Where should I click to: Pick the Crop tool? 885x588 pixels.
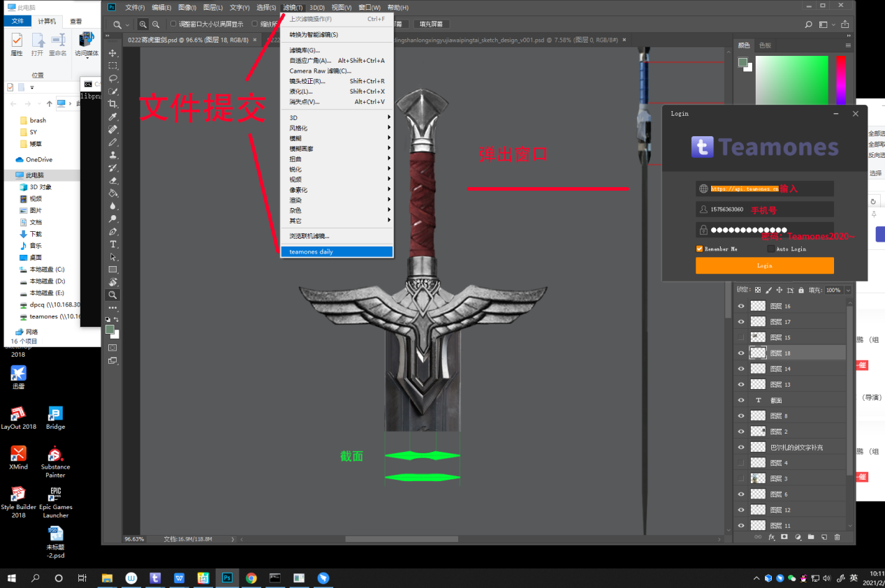coord(112,104)
